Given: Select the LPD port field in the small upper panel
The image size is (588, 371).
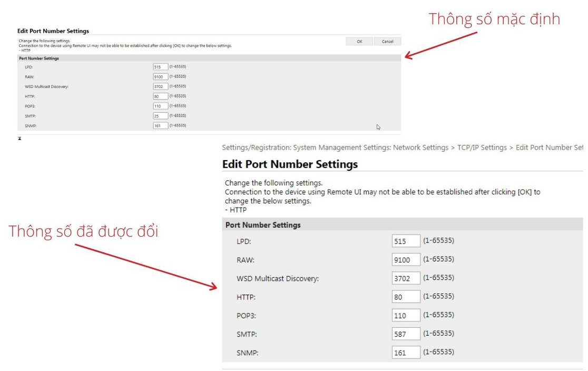Looking at the screenshot, I should click(x=160, y=67).
